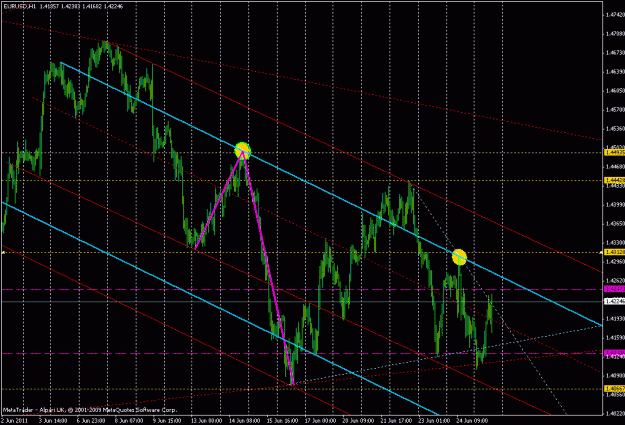
Task: Select the yellow circle marker near 14 Jun
Action: click(x=242, y=151)
